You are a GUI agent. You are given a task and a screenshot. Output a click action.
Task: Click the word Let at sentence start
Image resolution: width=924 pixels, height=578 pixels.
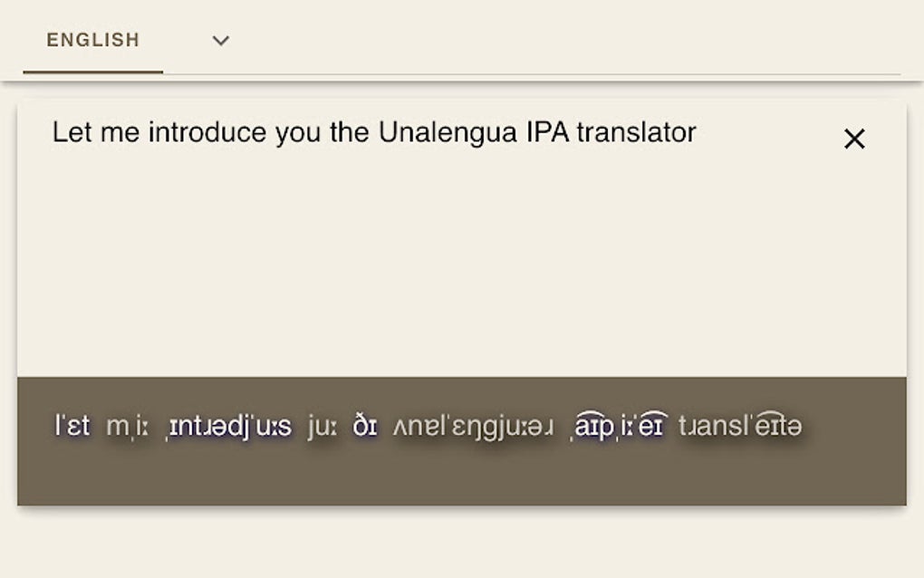click(x=73, y=132)
